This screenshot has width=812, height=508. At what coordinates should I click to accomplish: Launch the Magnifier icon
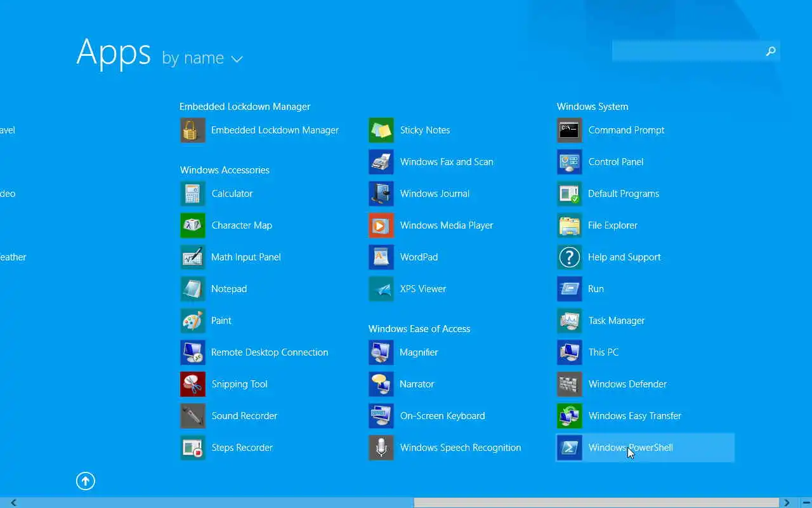pos(381,352)
